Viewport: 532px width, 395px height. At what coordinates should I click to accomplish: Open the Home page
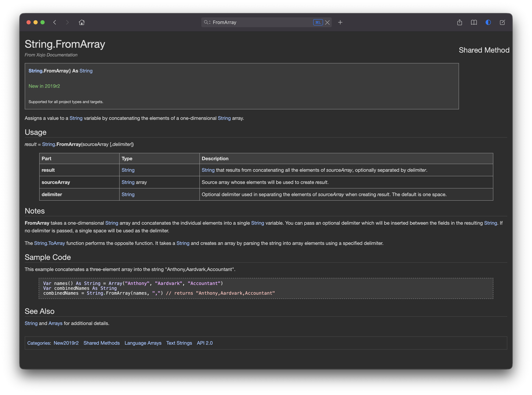(x=82, y=22)
